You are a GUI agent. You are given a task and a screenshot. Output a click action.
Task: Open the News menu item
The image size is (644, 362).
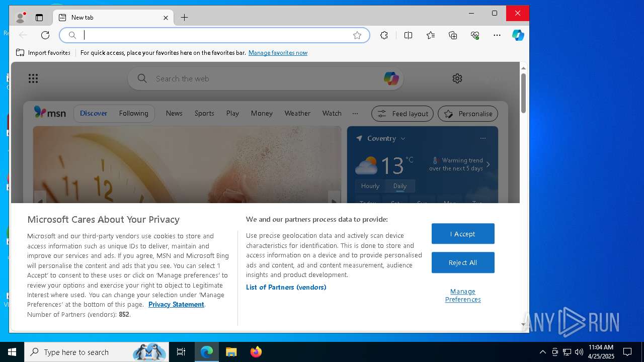(x=174, y=113)
